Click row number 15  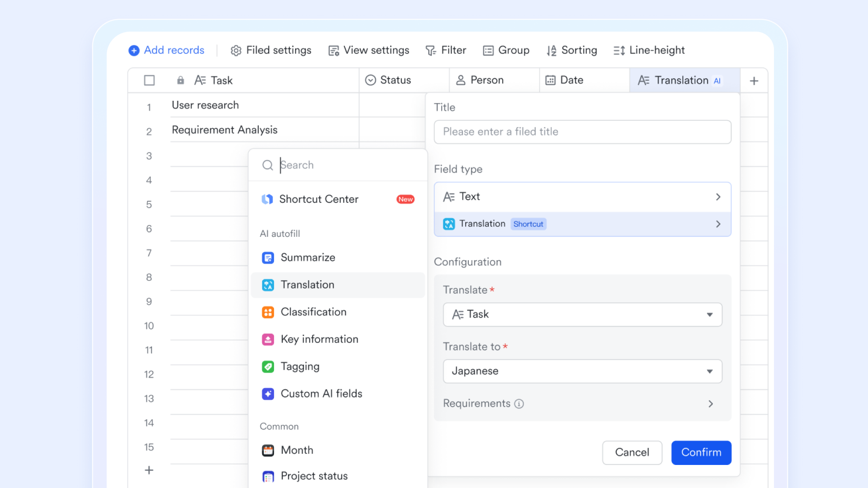point(149,447)
